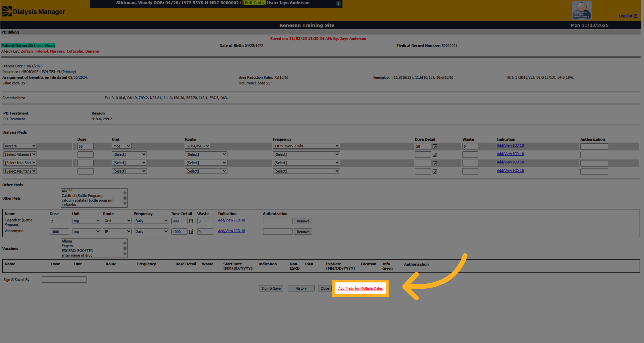Open Vancomycin route IP dropdown

(x=117, y=232)
